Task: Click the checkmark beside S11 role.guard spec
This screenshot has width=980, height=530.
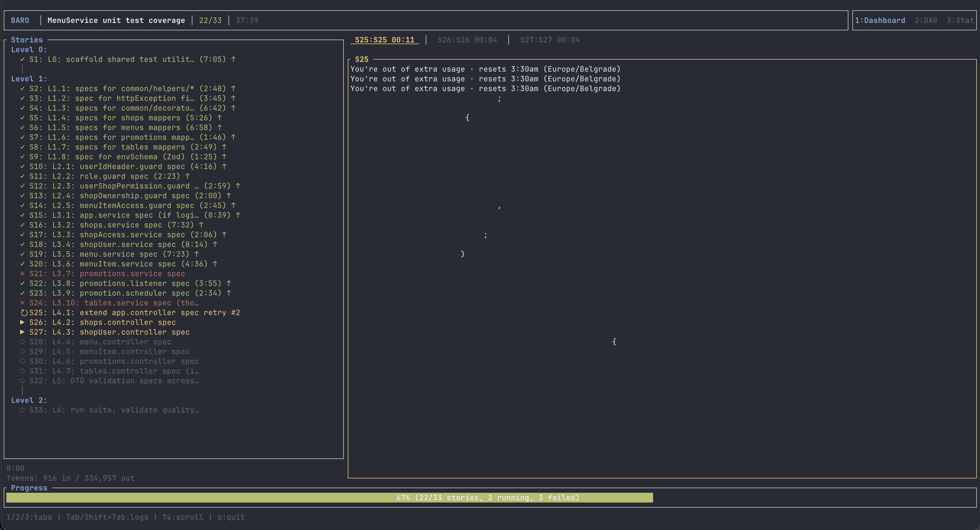Action: 22,176
